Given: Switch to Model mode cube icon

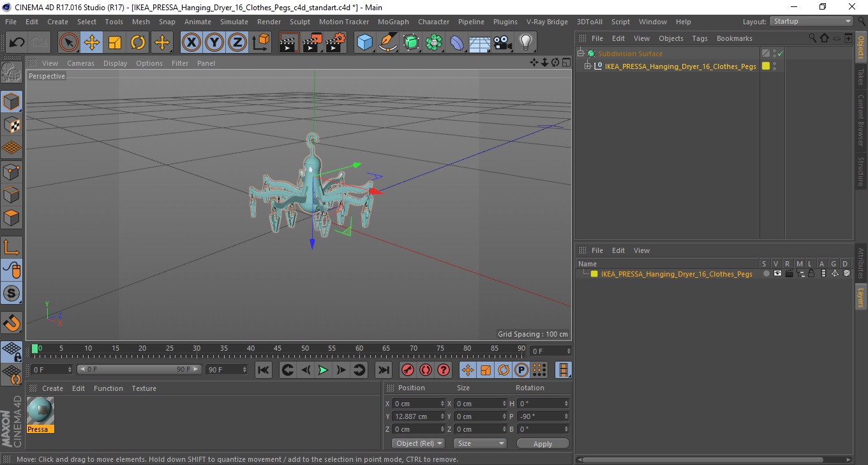Looking at the screenshot, I should point(11,102).
